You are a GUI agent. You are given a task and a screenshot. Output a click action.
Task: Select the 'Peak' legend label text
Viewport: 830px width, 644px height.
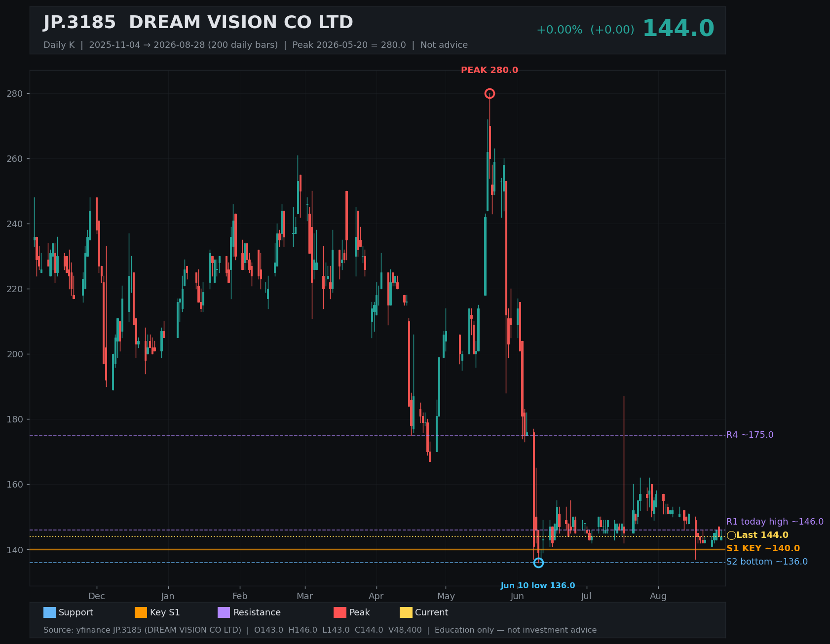tap(360, 612)
